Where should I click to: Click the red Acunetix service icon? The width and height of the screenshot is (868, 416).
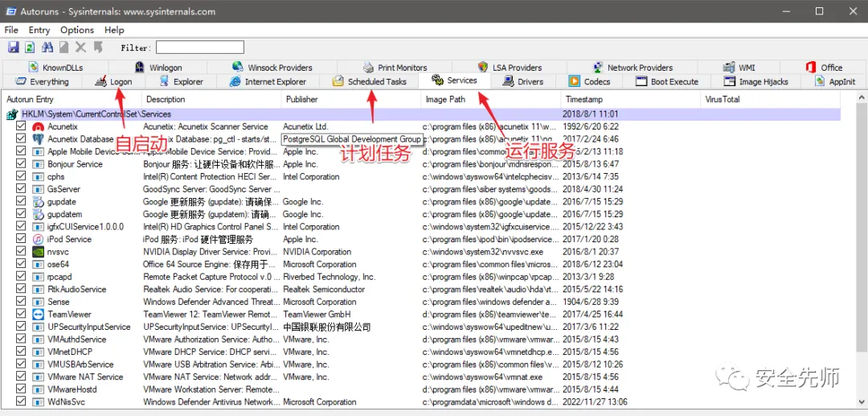tap(39, 127)
